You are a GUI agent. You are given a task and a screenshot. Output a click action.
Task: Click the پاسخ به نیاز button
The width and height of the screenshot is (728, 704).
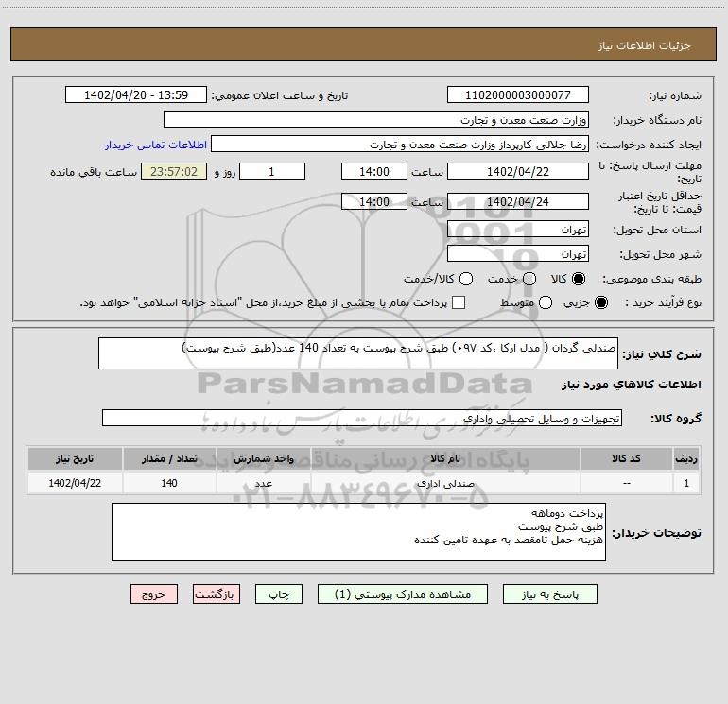click(549, 594)
